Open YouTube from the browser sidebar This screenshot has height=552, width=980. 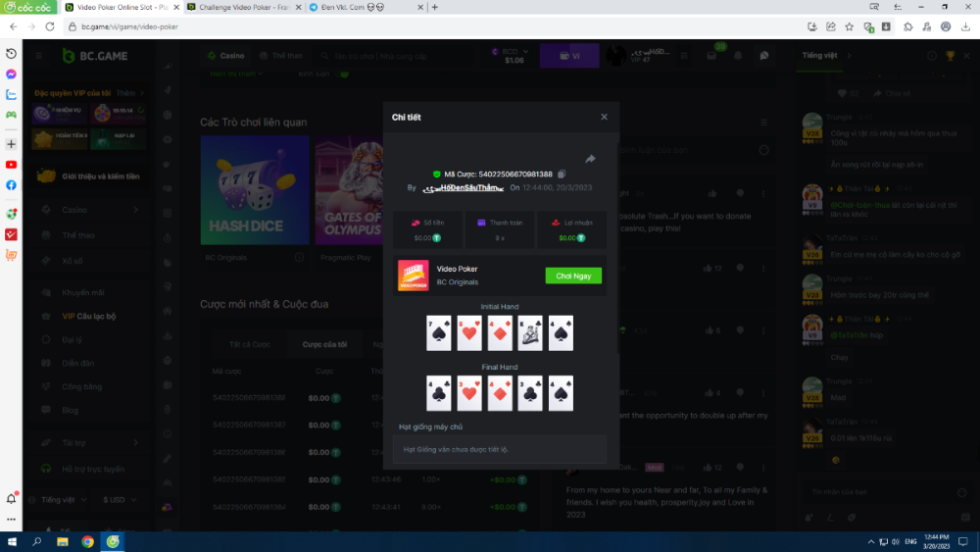point(11,165)
